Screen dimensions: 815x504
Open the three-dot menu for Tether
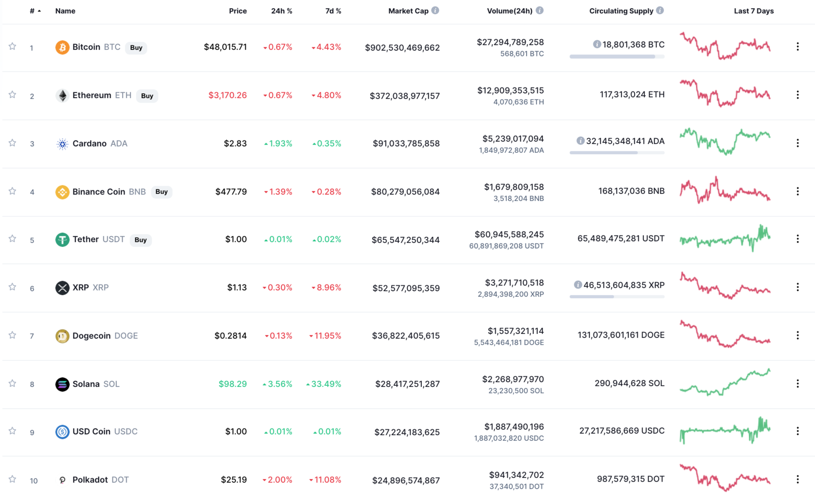coord(798,239)
